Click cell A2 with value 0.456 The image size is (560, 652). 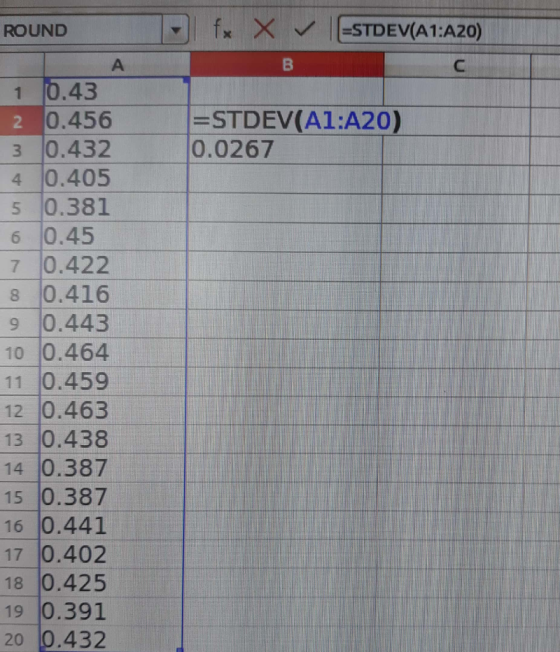[116, 121]
